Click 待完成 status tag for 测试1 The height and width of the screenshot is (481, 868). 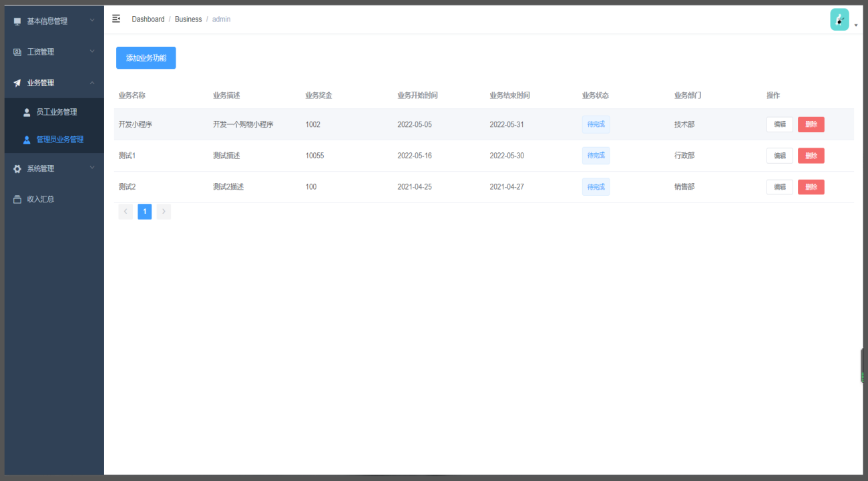coord(596,156)
